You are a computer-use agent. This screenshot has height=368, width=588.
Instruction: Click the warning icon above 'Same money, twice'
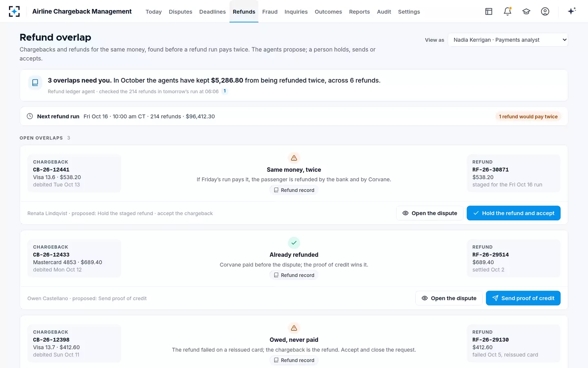[294, 158]
